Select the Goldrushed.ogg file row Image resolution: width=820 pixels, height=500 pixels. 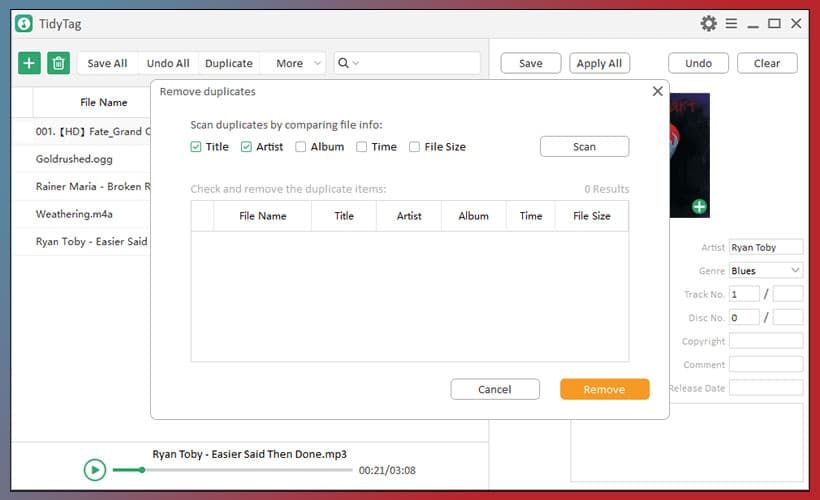[x=82, y=159]
